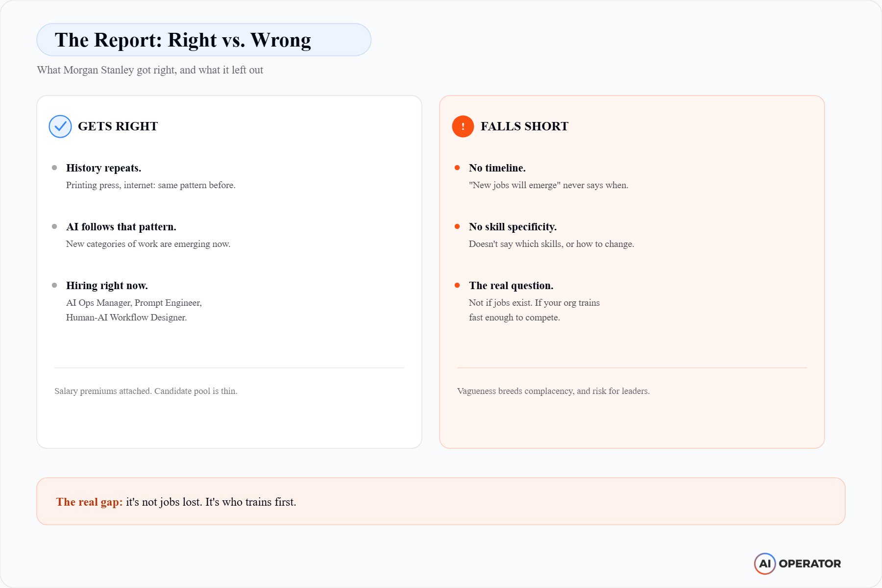Click The real gap highlighted label
The width and height of the screenshot is (882, 588).
point(89,502)
